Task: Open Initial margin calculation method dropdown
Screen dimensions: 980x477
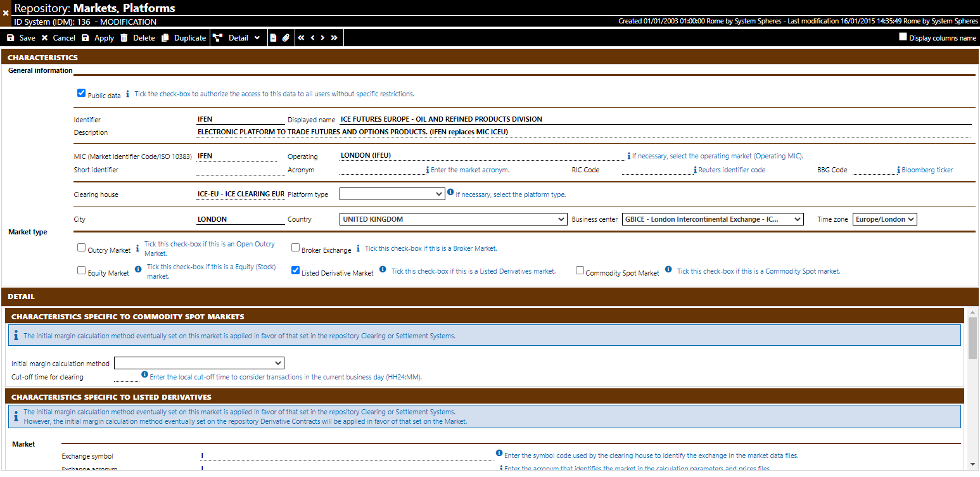Action: tap(199, 363)
